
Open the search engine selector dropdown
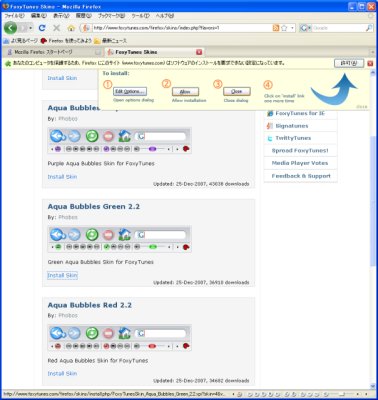tap(306, 28)
